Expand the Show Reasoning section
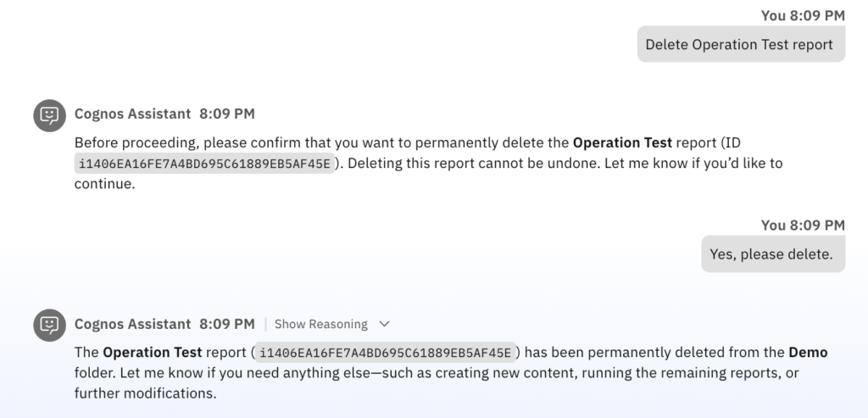This screenshot has height=418, width=868. pos(321,324)
